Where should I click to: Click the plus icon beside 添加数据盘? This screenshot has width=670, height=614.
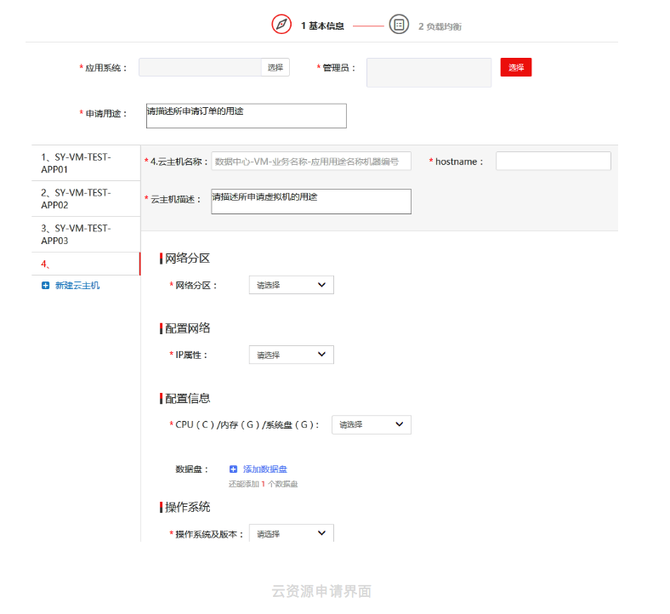click(233, 469)
